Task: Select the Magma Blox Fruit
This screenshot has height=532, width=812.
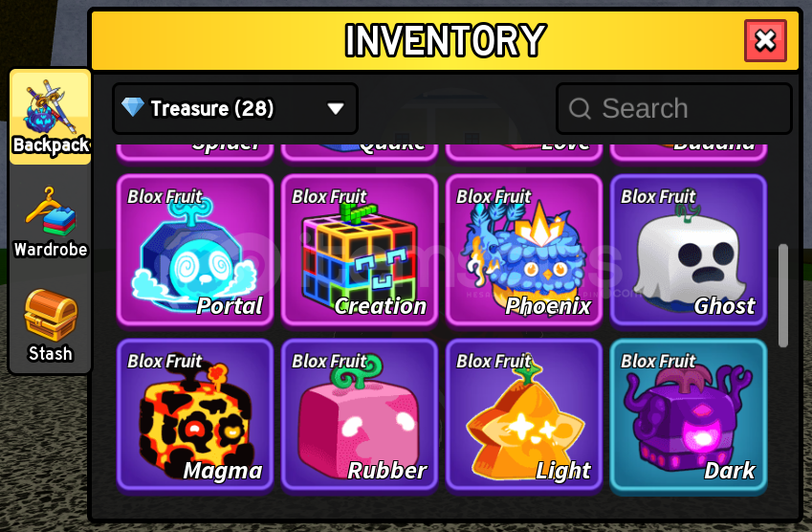Action: pyautogui.click(x=195, y=415)
